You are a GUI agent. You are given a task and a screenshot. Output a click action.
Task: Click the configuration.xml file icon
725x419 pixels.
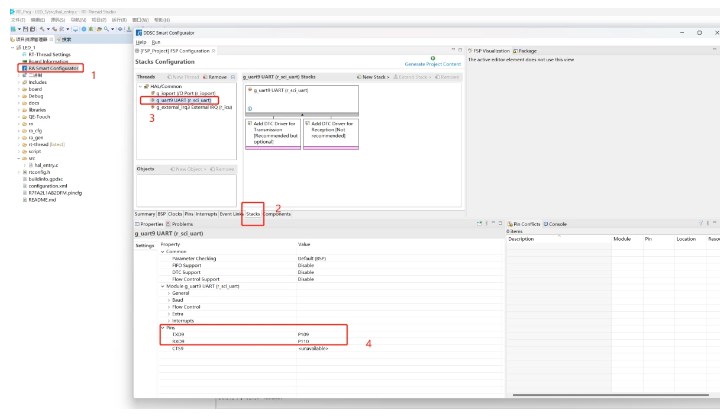pyautogui.click(x=25, y=186)
